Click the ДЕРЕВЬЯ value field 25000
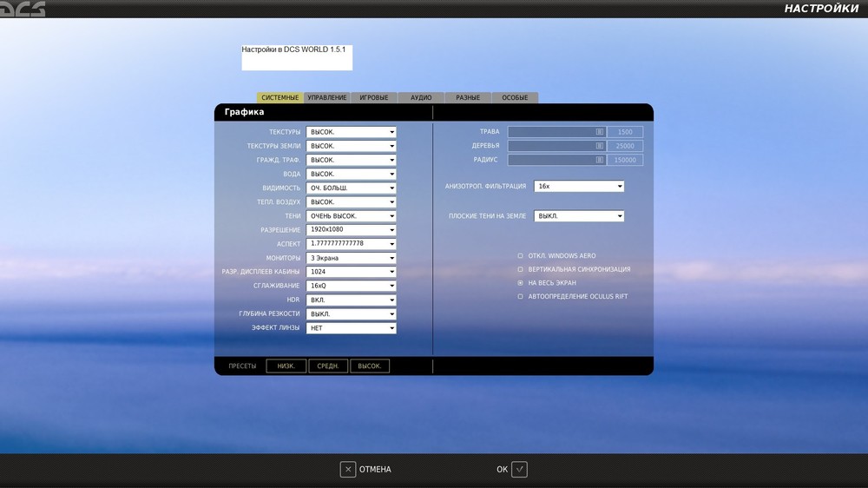Screen dimensions: 868x488 click(625, 146)
